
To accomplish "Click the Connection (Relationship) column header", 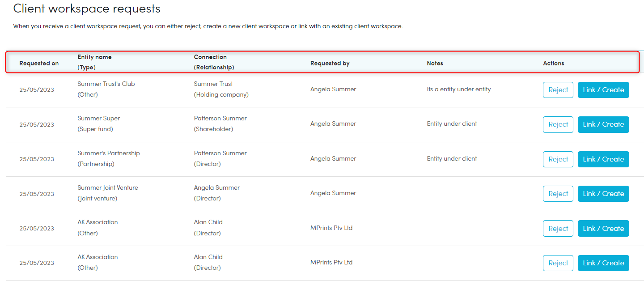I will click(x=214, y=62).
